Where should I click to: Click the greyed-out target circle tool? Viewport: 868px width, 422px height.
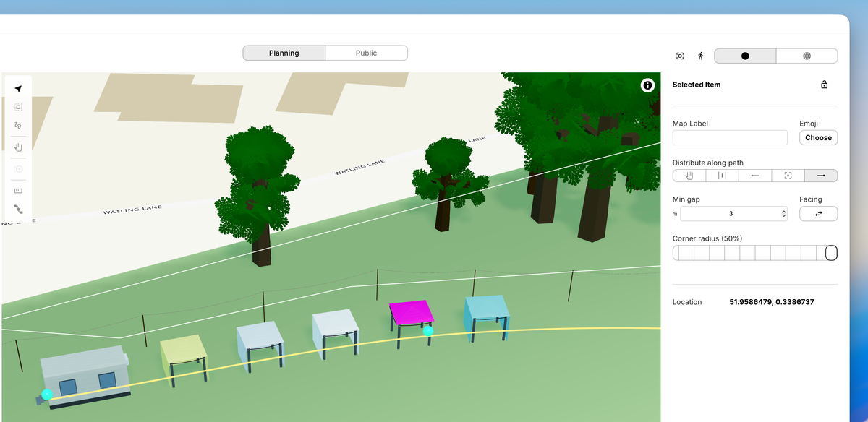[x=18, y=168]
